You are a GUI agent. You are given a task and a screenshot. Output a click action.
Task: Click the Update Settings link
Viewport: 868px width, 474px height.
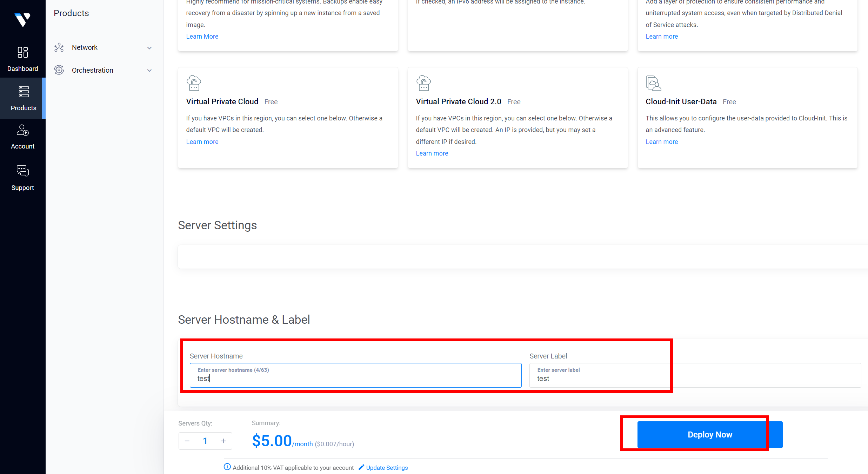[387, 468]
